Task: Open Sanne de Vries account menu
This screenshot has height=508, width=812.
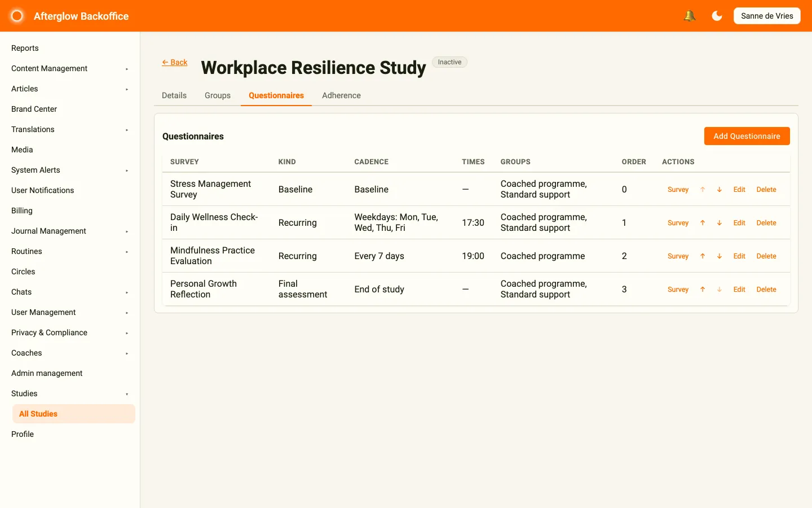Action: [767, 16]
